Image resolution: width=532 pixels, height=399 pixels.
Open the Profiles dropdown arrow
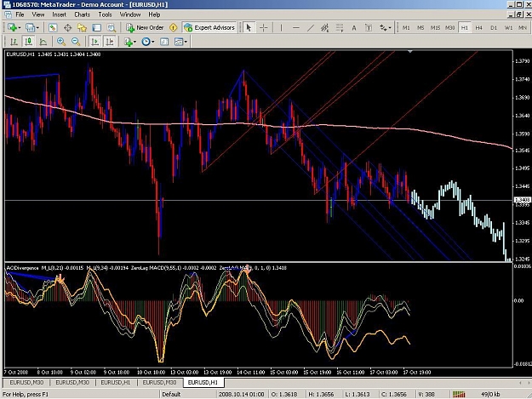(x=37, y=28)
